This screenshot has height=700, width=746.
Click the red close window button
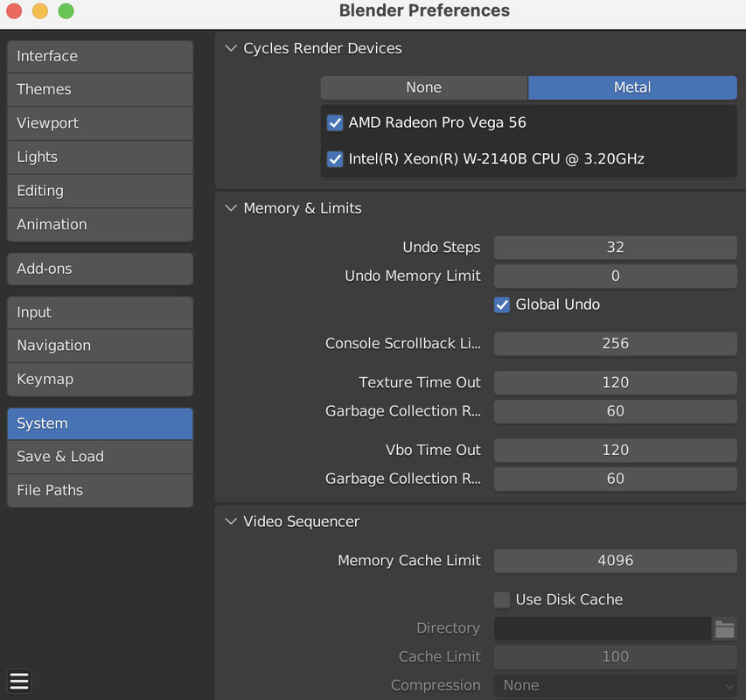pos(14,10)
